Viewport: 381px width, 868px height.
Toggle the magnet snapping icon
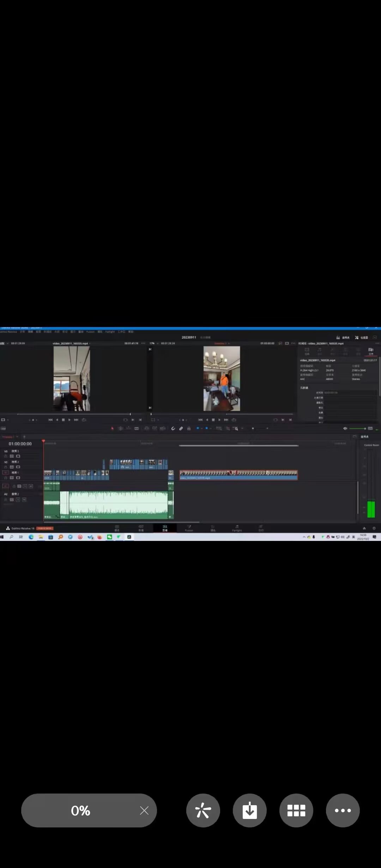[173, 428]
